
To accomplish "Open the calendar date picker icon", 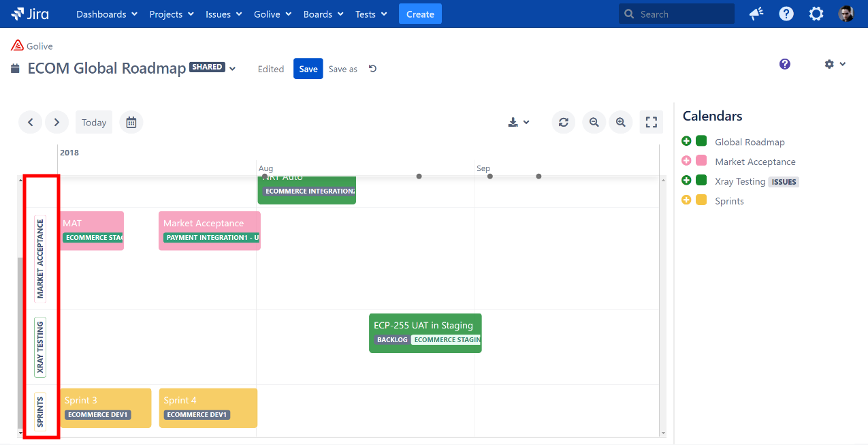I will [131, 123].
